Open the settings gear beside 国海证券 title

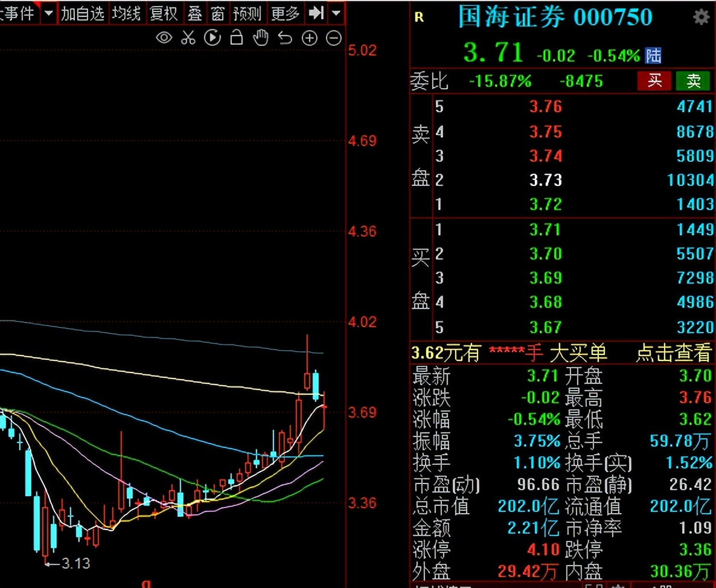click(x=701, y=17)
